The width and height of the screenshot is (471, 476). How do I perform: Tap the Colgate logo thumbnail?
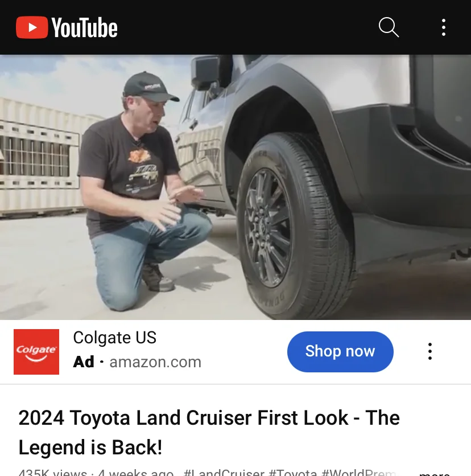click(36, 351)
